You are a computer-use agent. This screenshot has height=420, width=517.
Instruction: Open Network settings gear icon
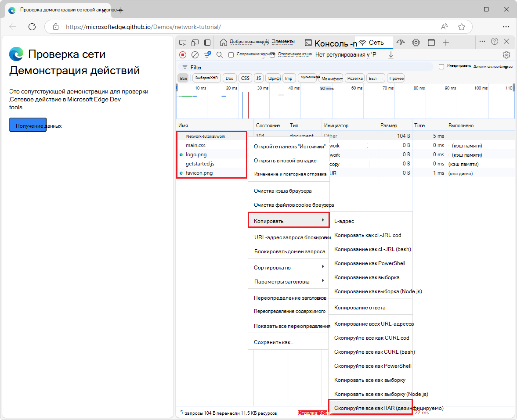tap(506, 55)
